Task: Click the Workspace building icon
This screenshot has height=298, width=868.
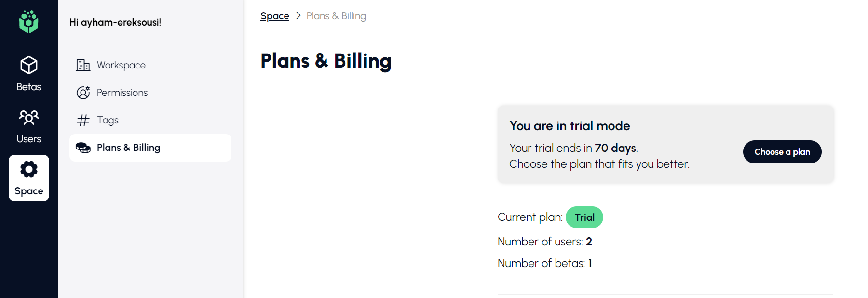Action: (x=83, y=65)
